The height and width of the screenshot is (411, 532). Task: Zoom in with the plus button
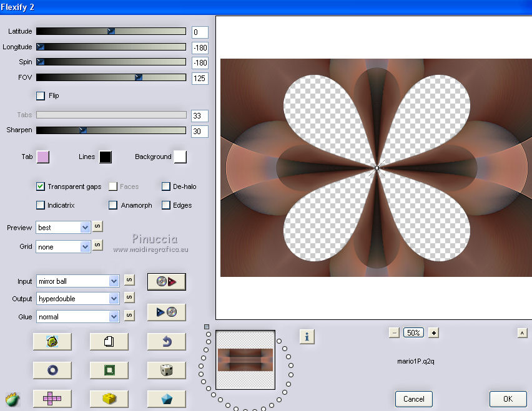[x=433, y=333]
